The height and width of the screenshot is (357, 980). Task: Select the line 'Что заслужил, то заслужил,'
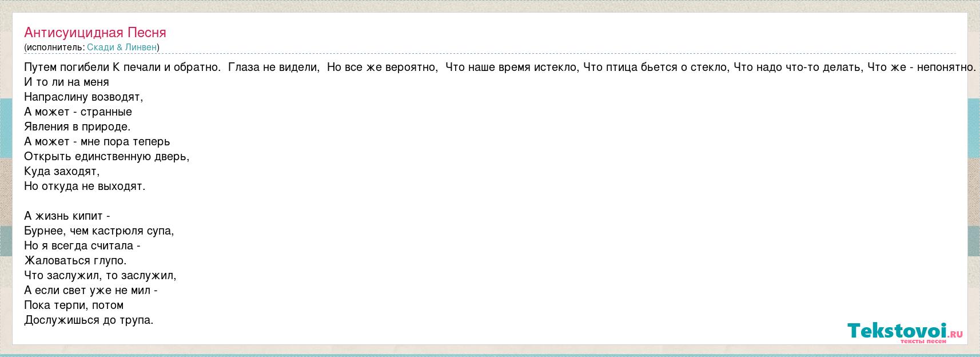point(101,275)
